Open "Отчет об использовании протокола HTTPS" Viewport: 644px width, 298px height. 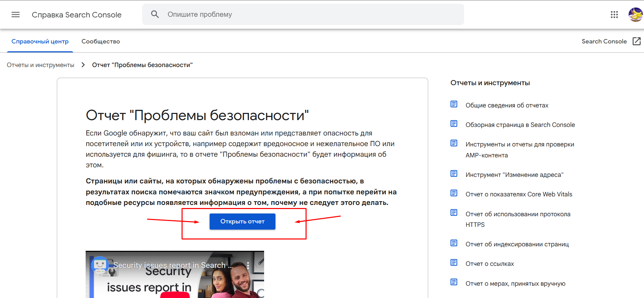coord(518,219)
